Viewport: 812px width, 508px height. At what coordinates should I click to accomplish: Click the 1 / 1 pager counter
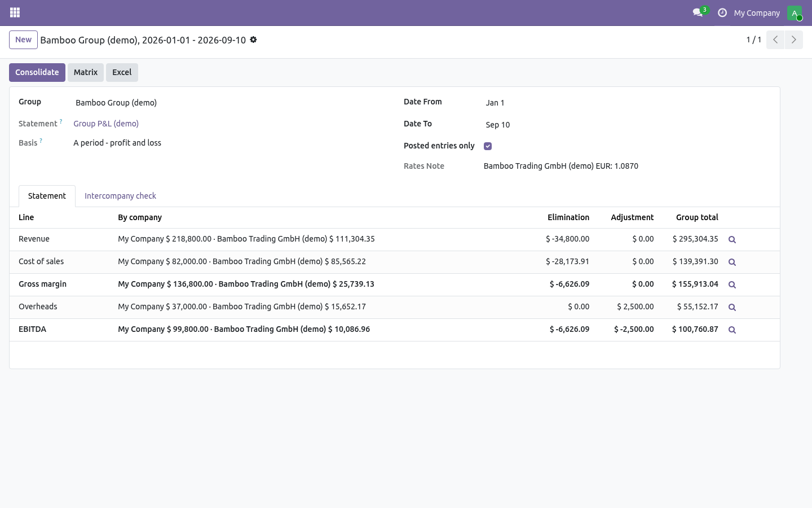[x=754, y=40]
